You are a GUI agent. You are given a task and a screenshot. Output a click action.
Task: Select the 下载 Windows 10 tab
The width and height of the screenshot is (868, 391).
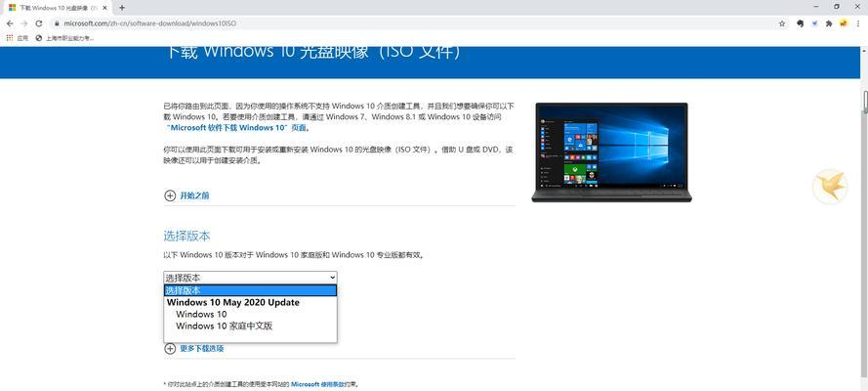point(59,8)
